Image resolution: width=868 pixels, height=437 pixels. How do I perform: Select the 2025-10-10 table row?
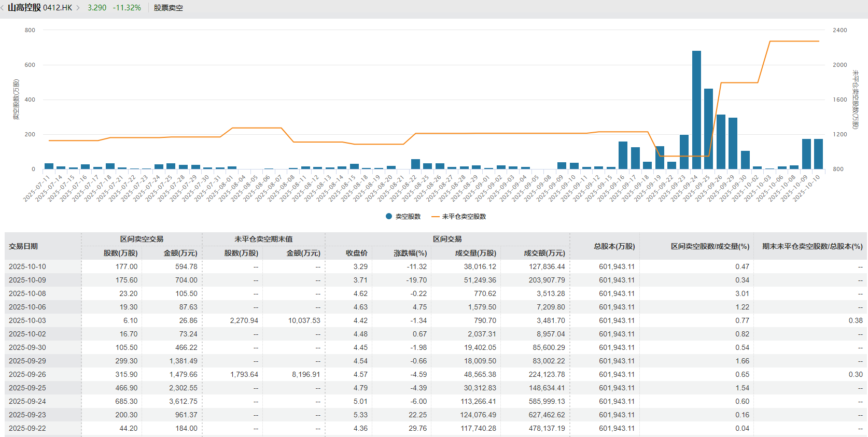click(x=27, y=266)
